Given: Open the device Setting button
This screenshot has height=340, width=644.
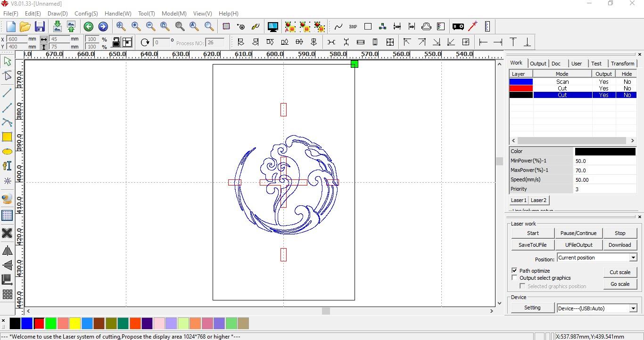Looking at the screenshot, I should point(532,308).
